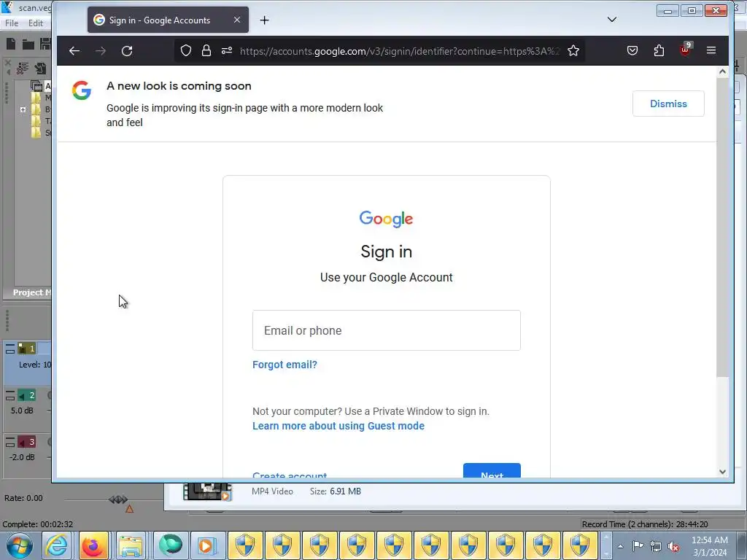The width and height of the screenshot is (747, 560).
Task: Reload the Google sign-in page
Action: click(x=127, y=51)
